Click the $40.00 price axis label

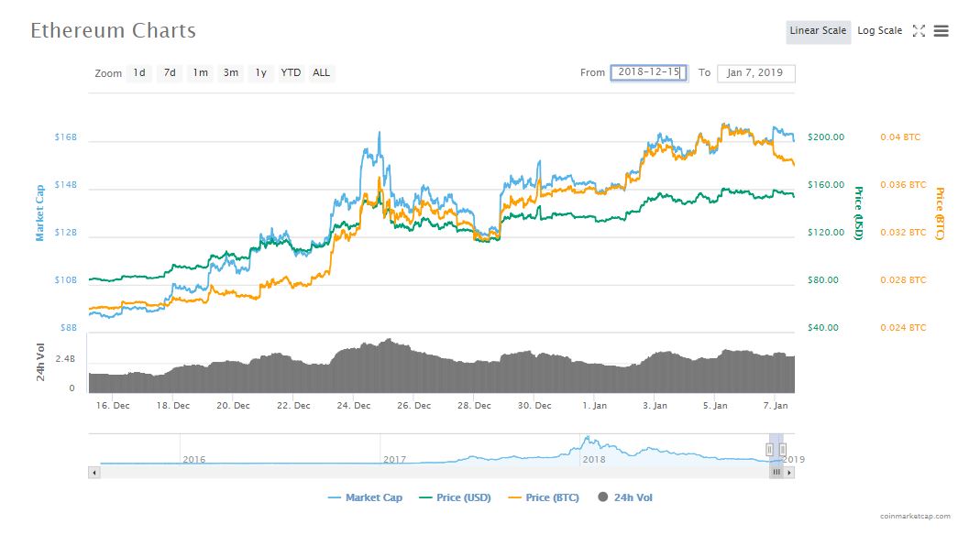coord(823,328)
